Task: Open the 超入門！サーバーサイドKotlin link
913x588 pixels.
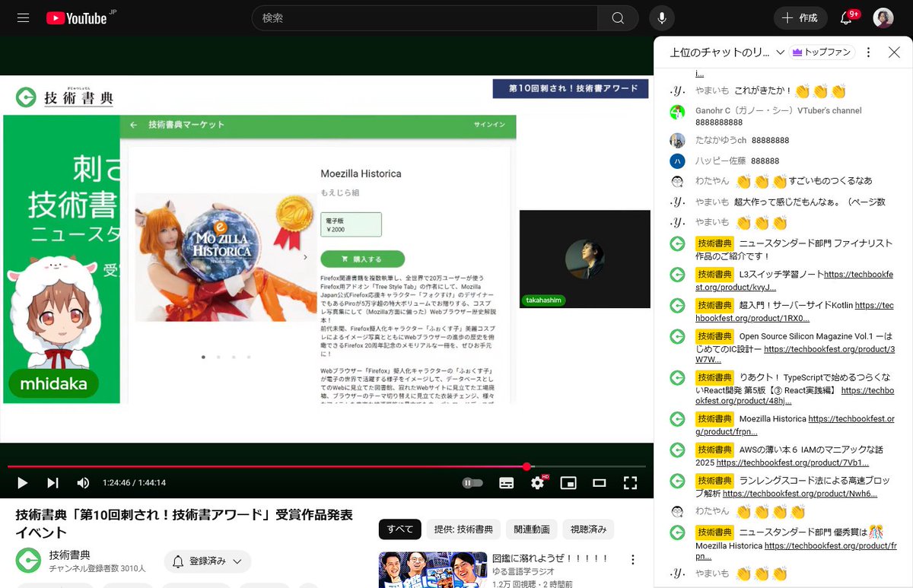Action: point(794,312)
